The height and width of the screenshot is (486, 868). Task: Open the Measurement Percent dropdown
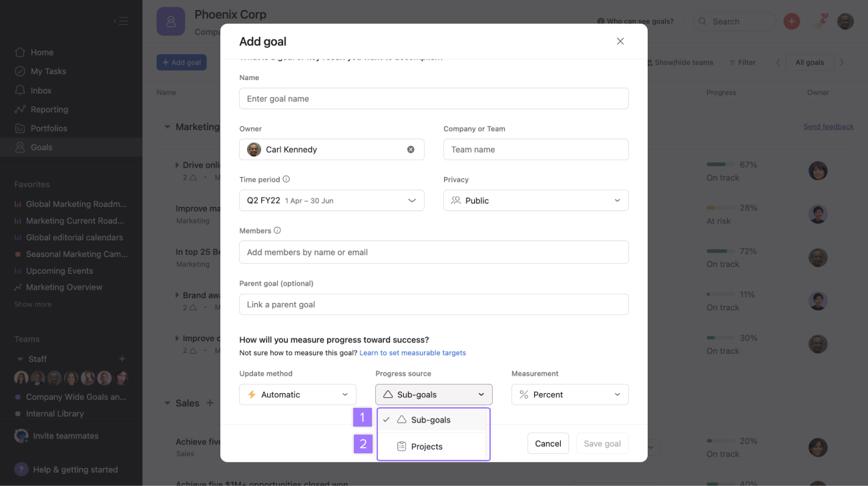pyautogui.click(x=570, y=395)
